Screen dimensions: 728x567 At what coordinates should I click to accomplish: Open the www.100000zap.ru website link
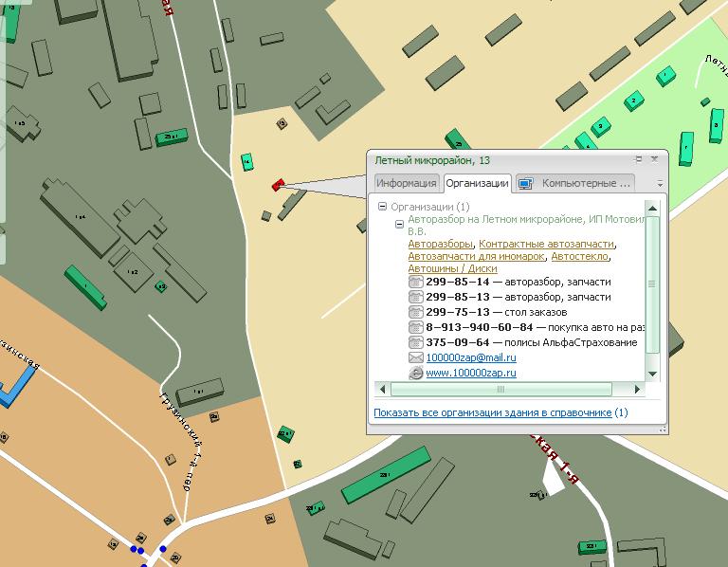[x=471, y=374]
